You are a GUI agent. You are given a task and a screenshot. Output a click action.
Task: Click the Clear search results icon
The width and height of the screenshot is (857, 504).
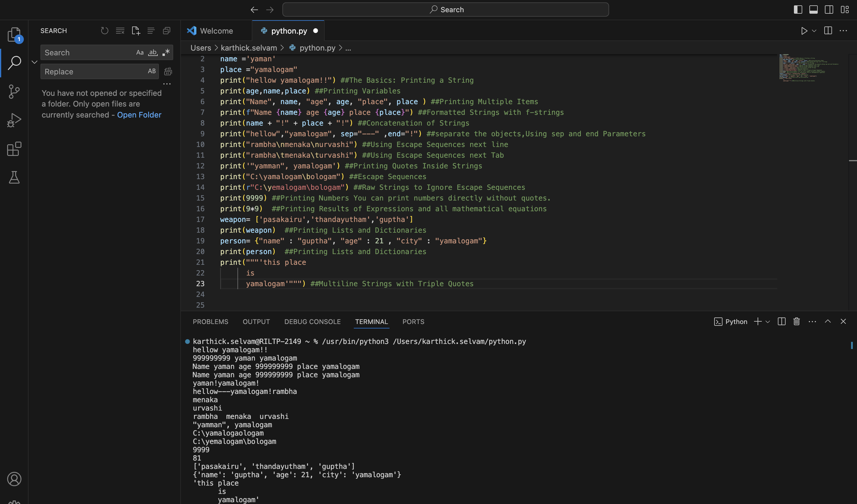pos(120,31)
